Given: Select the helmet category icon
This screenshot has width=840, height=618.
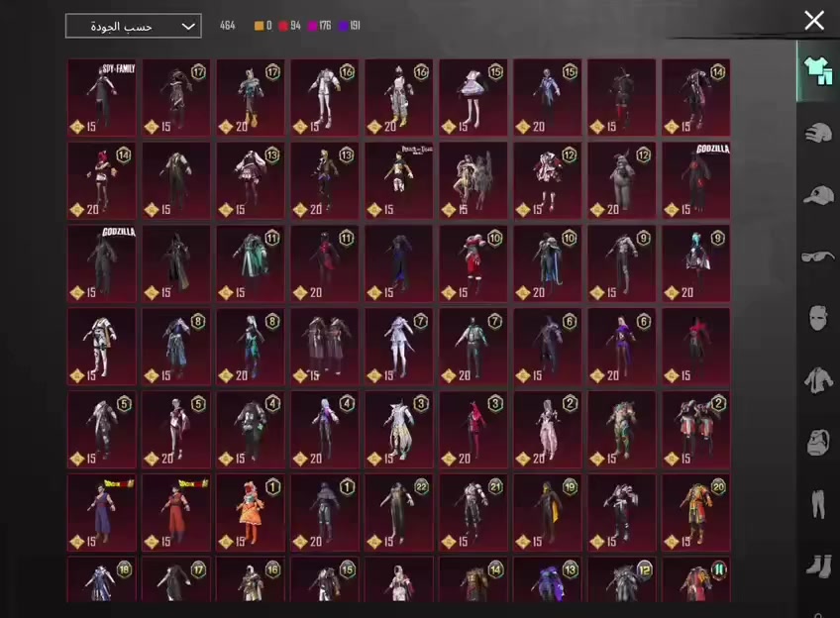Looking at the screenshot, I should click(x=817, y=134).
